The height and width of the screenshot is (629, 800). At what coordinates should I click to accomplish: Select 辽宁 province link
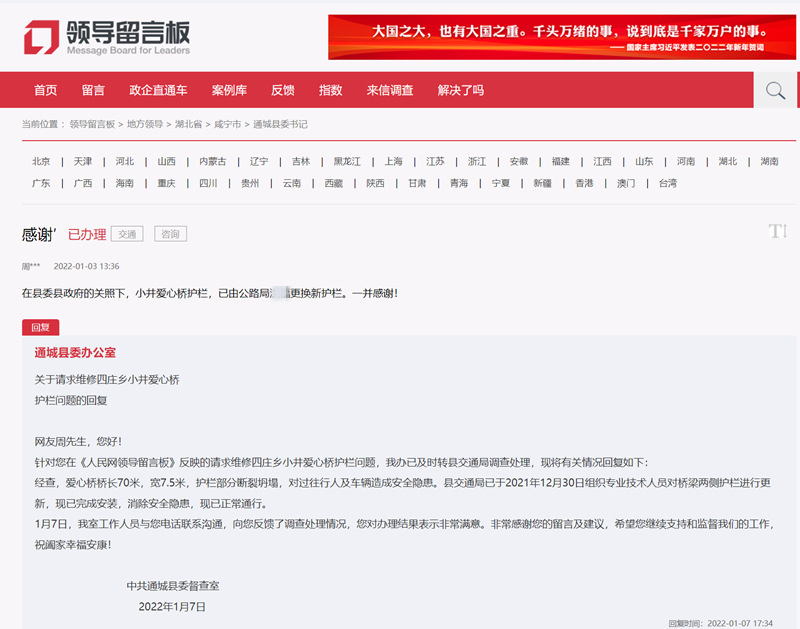(x=259, y=161)
